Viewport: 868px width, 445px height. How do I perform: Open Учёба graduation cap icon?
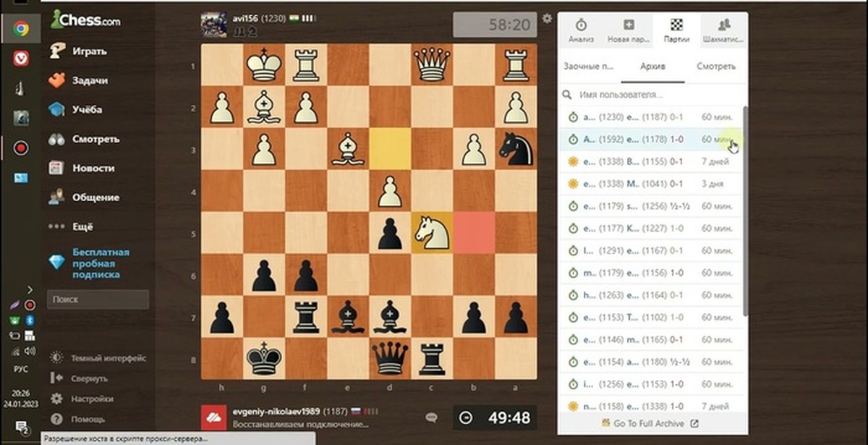(x=57, y=110)
